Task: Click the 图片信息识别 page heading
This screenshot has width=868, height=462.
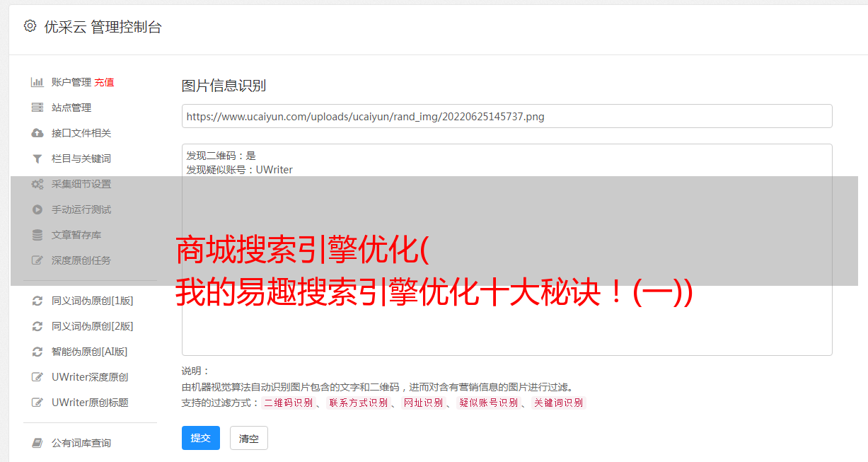Action: [x=224, y=86]
